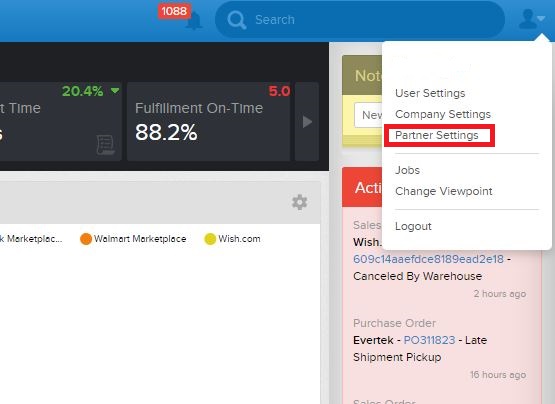Viewport: 555px width, 404px height.
Task: Toggle the Walmart Marketplace legend item
Action: pyautogui.click(x=133, y=239)
